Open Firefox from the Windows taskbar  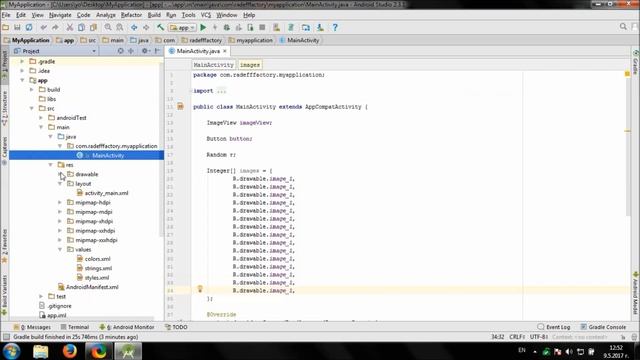69,351
